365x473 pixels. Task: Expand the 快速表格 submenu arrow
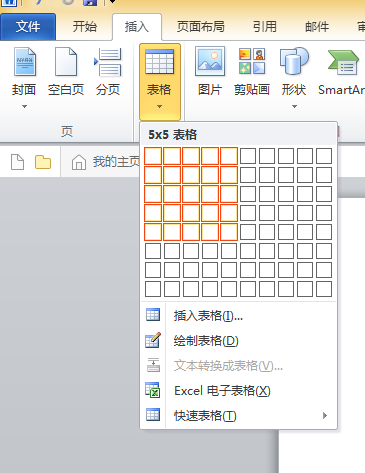[325, 415]
